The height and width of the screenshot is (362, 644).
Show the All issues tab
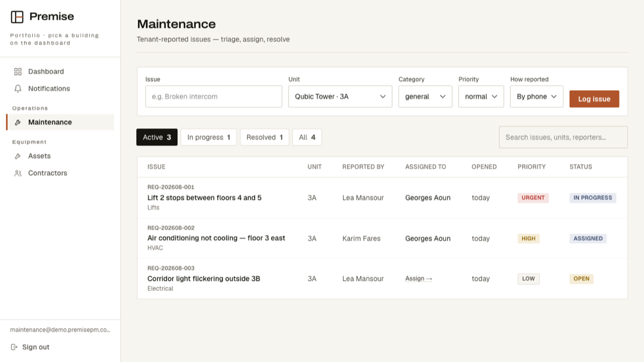point(307,137)
